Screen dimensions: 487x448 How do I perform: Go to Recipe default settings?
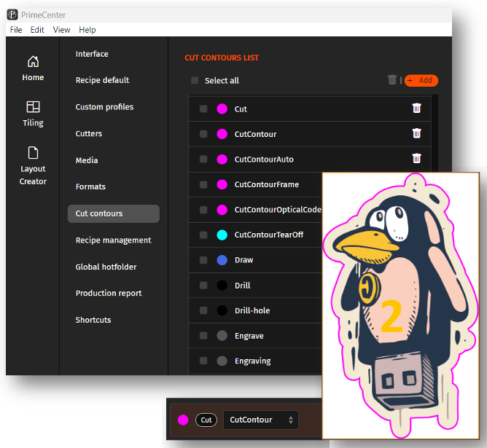click(x=102, y=80)
